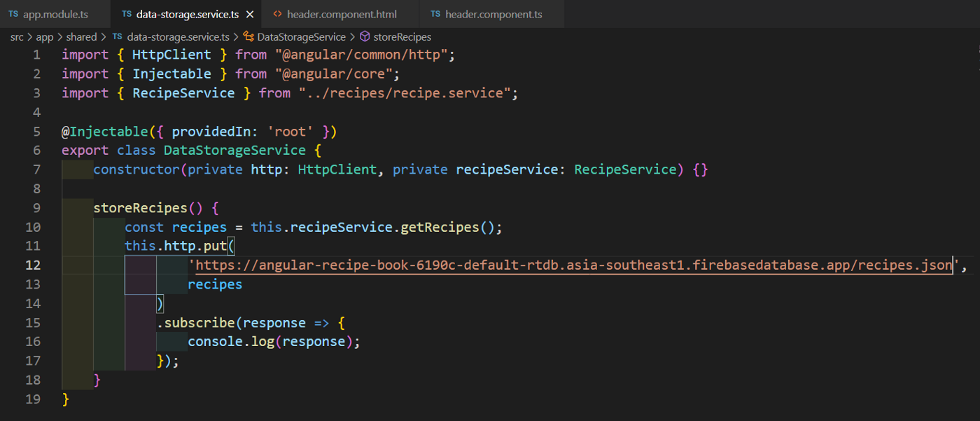Click 'export' keyword on line 6

(85, 150)
